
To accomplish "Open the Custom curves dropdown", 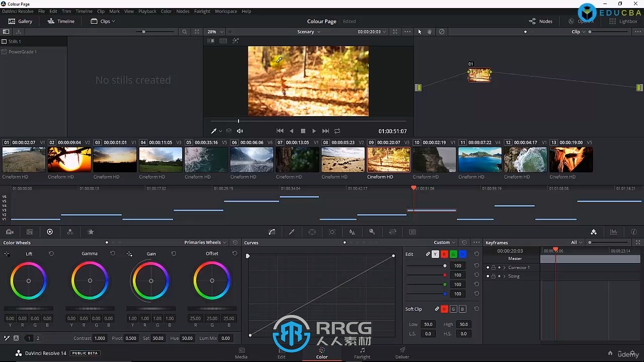I will (445, 242).
